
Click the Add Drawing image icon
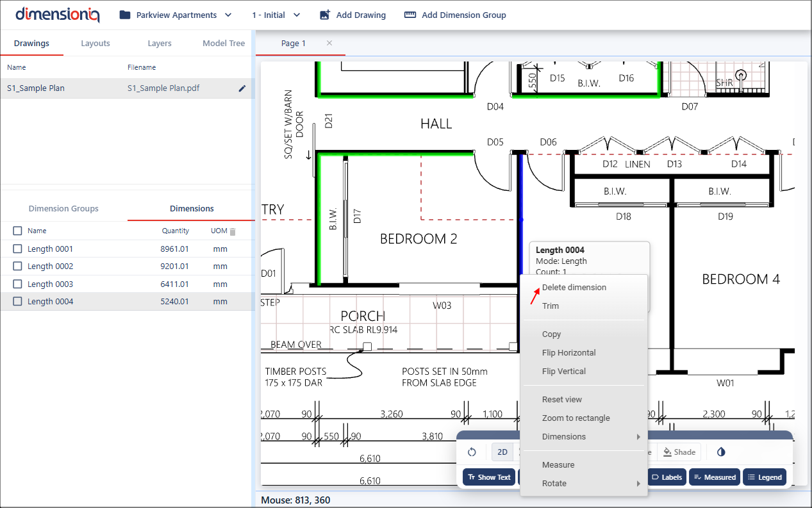point(325,15)
